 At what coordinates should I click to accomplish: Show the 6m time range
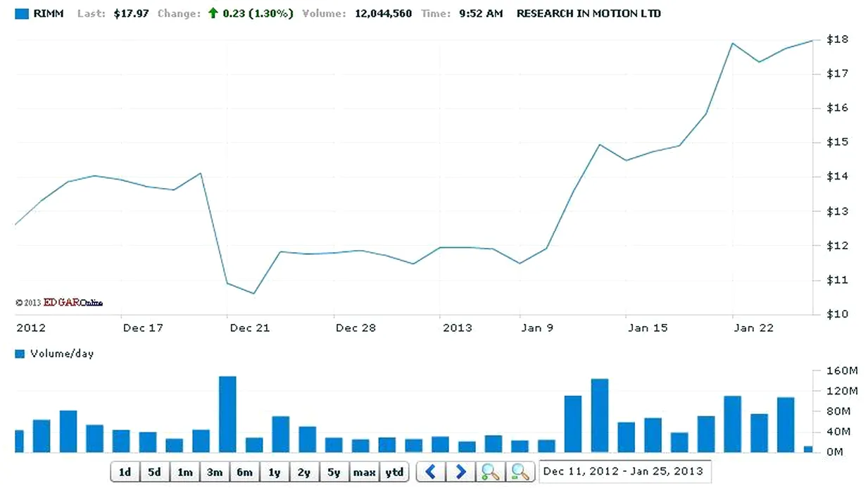click(244, 472)
